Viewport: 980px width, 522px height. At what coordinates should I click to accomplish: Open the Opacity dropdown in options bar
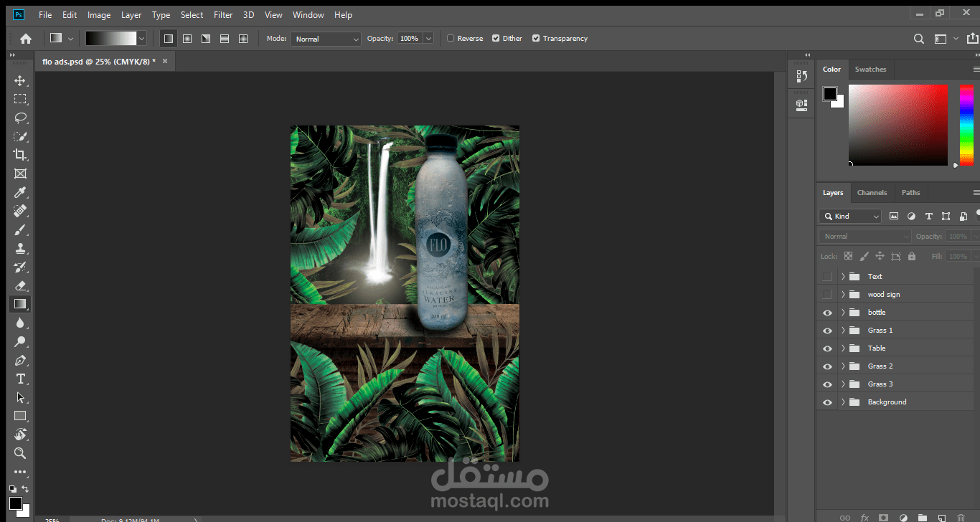(x=428, y=39)
